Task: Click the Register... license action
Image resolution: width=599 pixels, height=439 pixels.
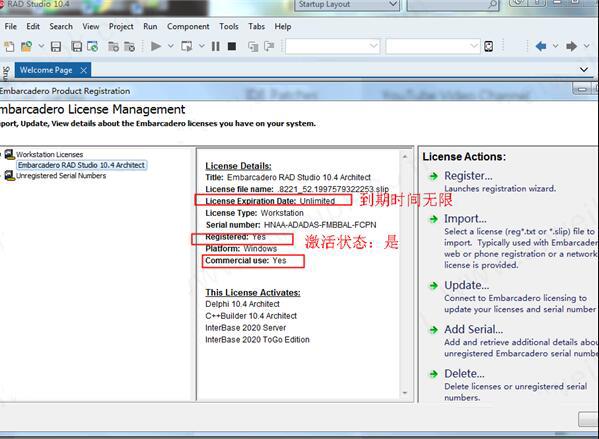Action: click(x=468, y=176)
